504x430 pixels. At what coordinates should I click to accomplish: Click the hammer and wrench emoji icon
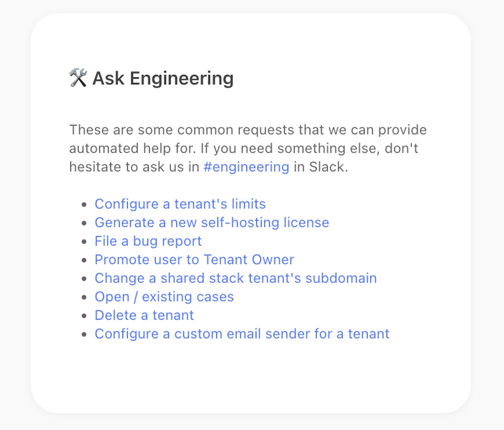click(78, 78)
